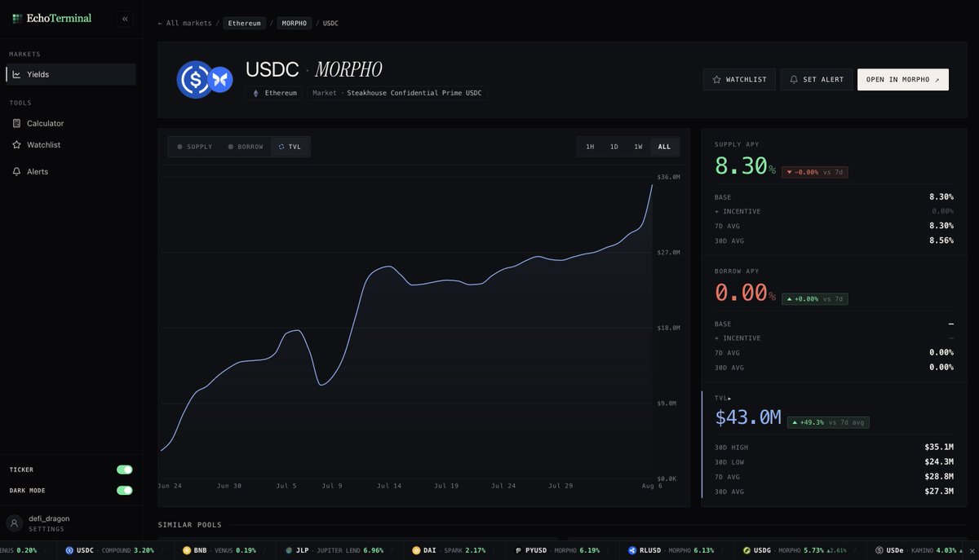Screen dimensions: 979x560
Task: Click the bell icon beside sidebar Alerts
Action: point(17,171)
